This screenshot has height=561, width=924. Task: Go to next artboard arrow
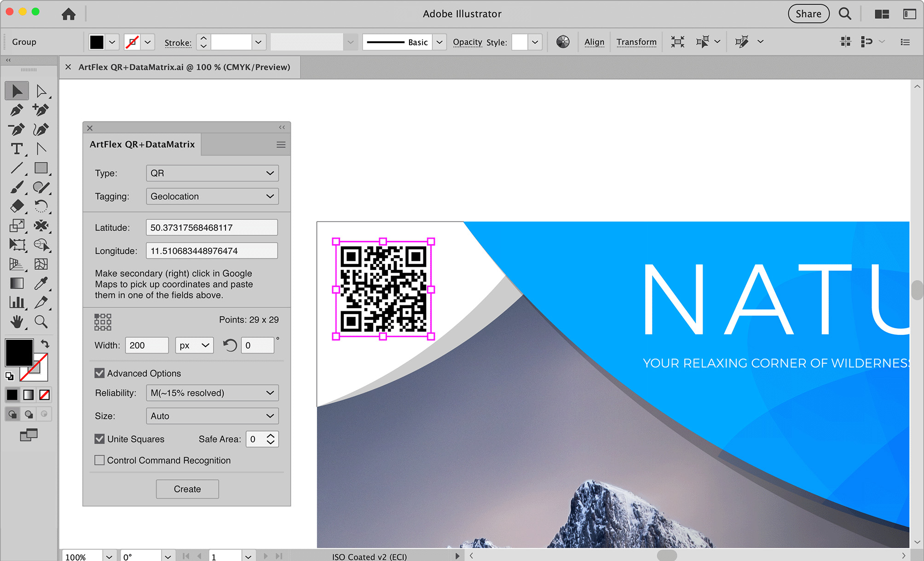266,556
